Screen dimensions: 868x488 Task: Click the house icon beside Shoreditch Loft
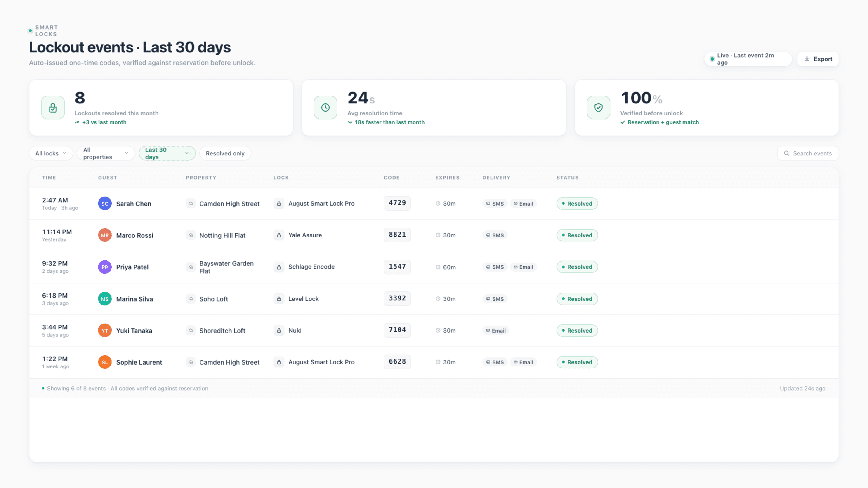pos(191,330)
